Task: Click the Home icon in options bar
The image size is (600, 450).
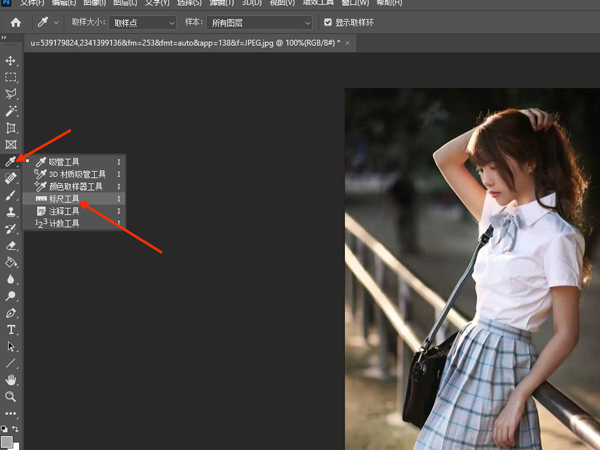Action: click(15, 22)
